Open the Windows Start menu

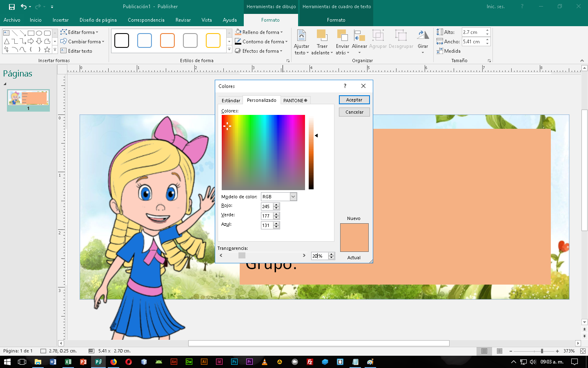click(7, 362)
